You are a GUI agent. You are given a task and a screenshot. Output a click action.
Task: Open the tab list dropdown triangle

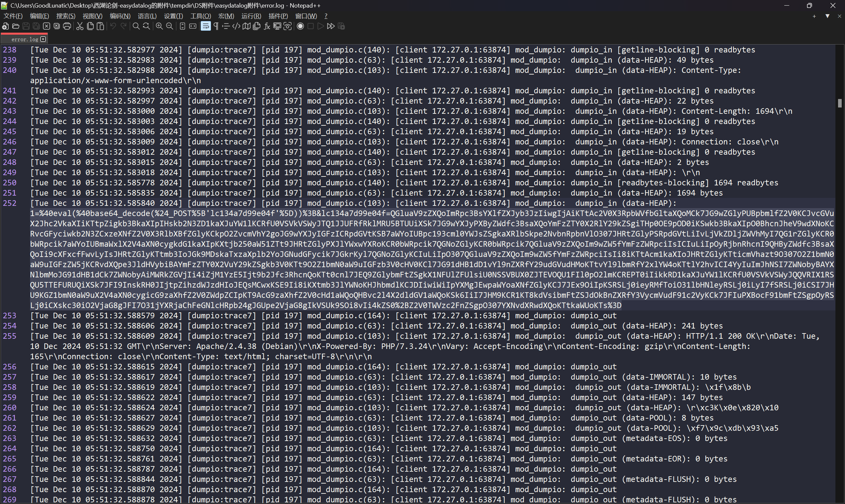point(827,16)
